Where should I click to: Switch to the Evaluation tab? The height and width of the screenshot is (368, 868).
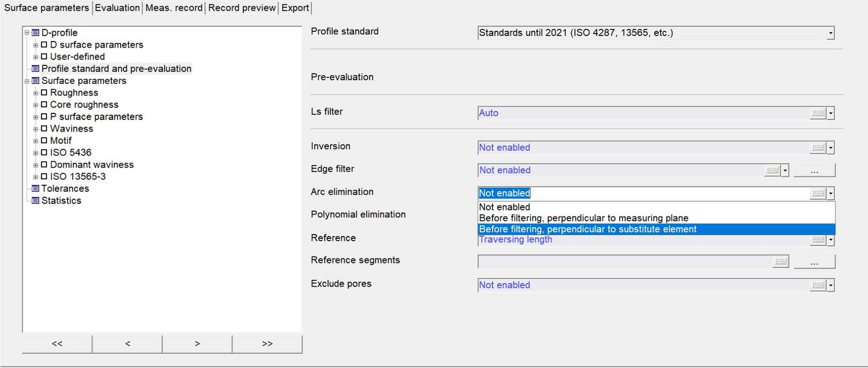coord(118,7)
